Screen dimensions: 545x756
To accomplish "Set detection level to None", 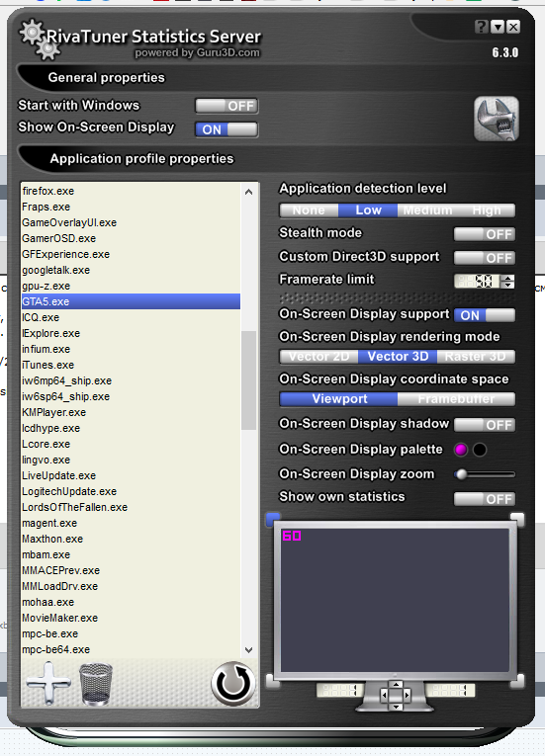I will 309,210.
